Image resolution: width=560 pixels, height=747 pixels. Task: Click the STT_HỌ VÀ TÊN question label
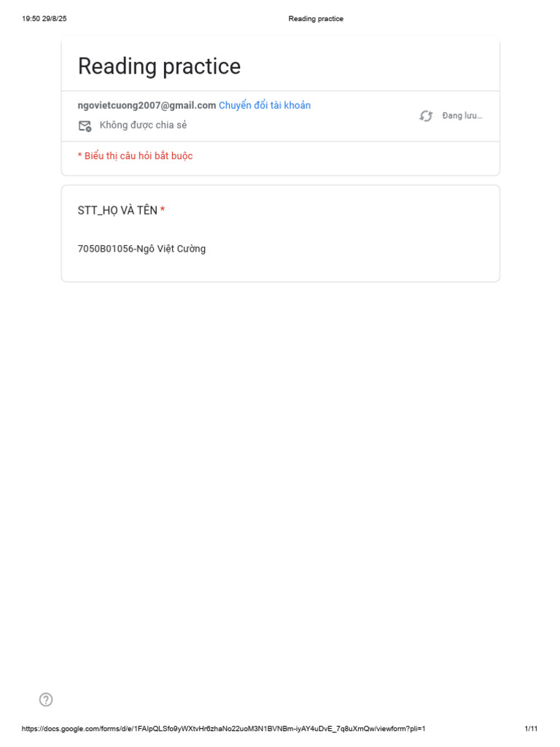(117, 211)
